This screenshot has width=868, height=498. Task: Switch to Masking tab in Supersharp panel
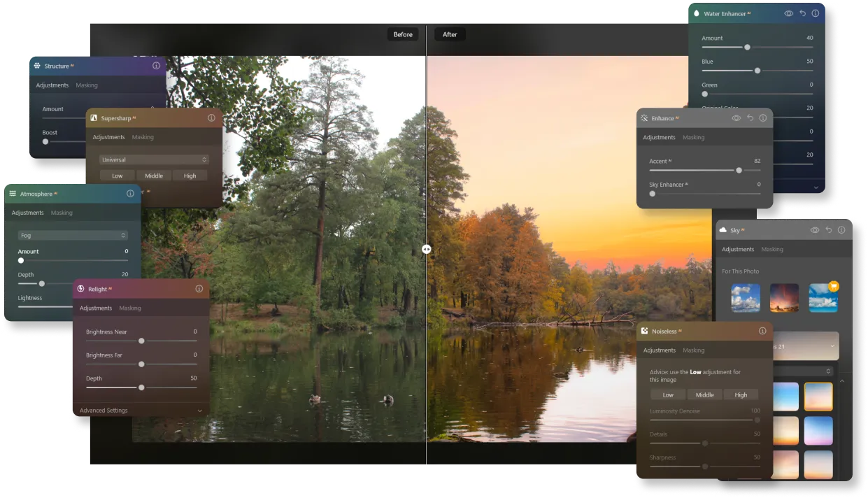coord(143,137)
